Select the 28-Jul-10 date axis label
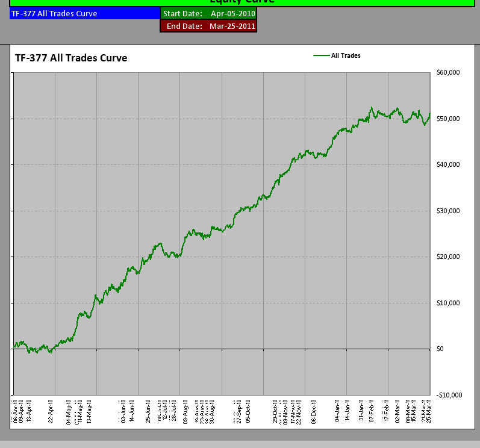This screenshot has height=448, width=480. (173, 410)
